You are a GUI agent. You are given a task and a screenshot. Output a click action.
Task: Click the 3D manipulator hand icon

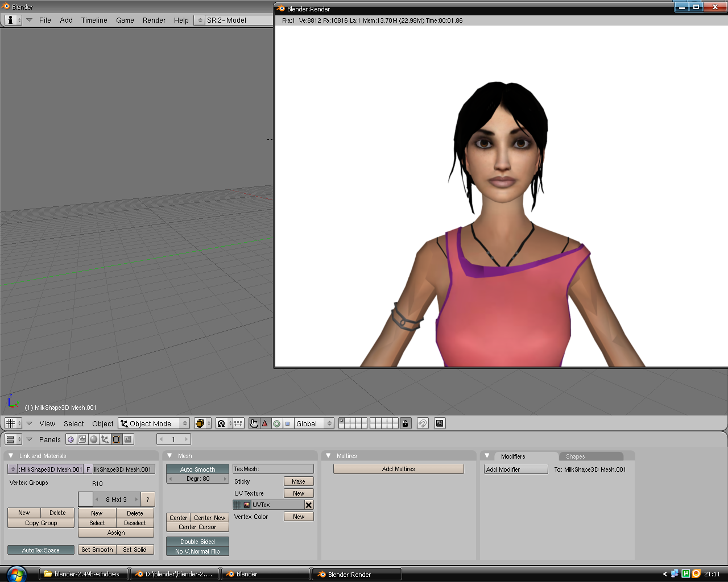254,423
